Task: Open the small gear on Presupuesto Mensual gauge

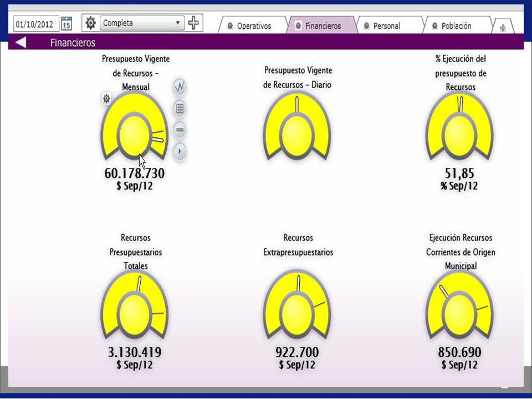Action: tap(106, 99)
